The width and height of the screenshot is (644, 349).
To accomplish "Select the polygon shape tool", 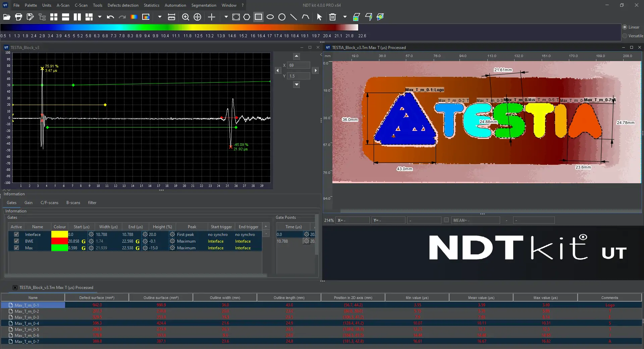I will coord(247,17).
